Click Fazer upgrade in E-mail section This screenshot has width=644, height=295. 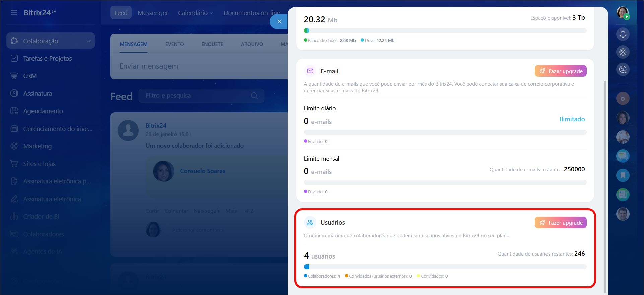560,71
